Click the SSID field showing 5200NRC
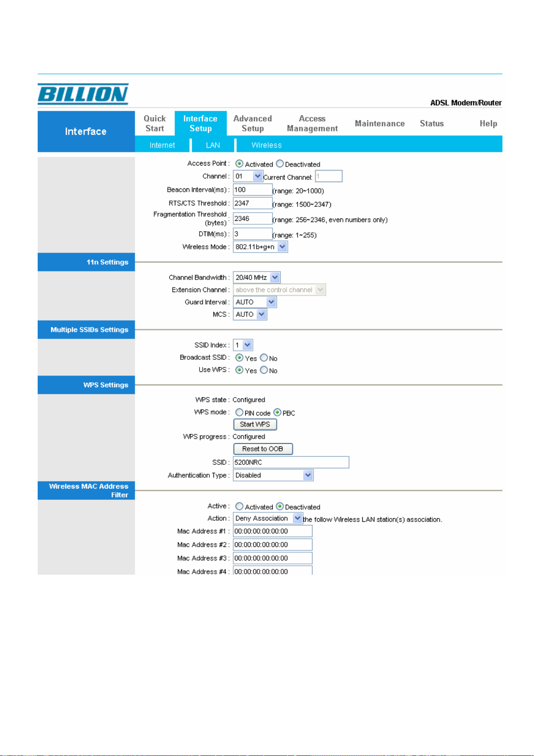Viewport: 534px width, 756px height. pos(291,462)
